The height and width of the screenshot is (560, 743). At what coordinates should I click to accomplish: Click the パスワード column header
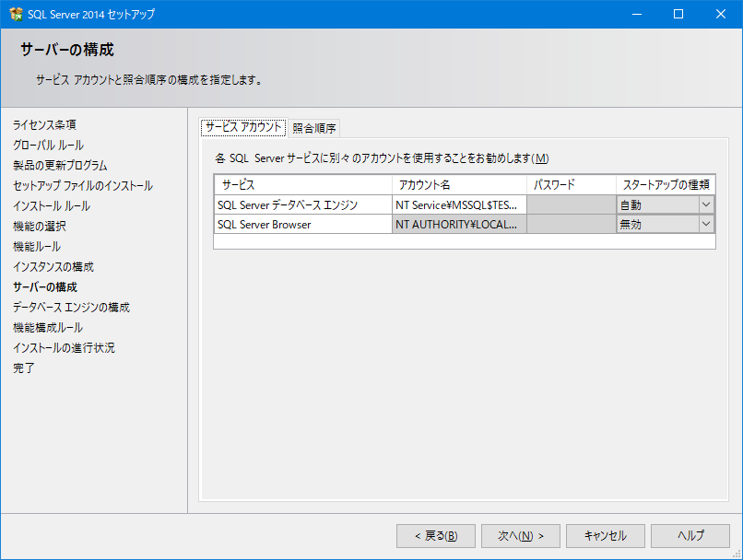(x=572, y=184)
